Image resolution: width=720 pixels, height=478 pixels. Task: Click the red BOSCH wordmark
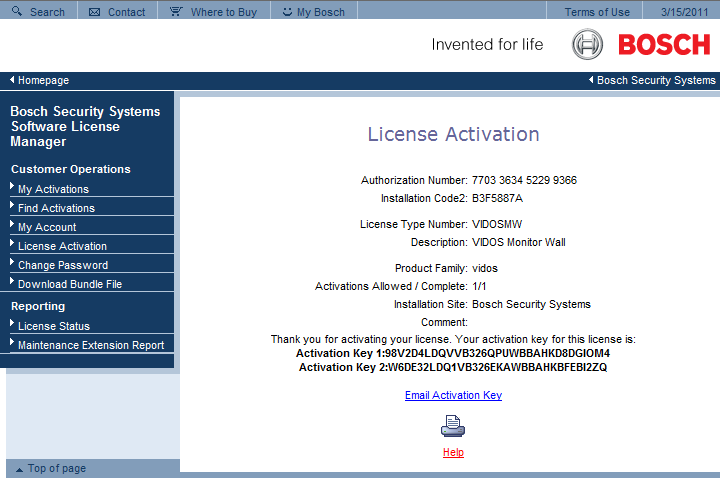click(664, 45)
